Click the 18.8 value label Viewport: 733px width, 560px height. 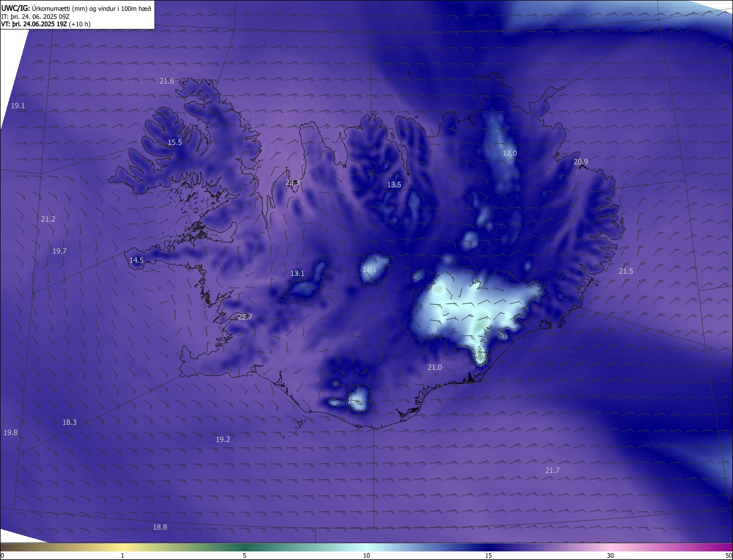click(160, 527)
